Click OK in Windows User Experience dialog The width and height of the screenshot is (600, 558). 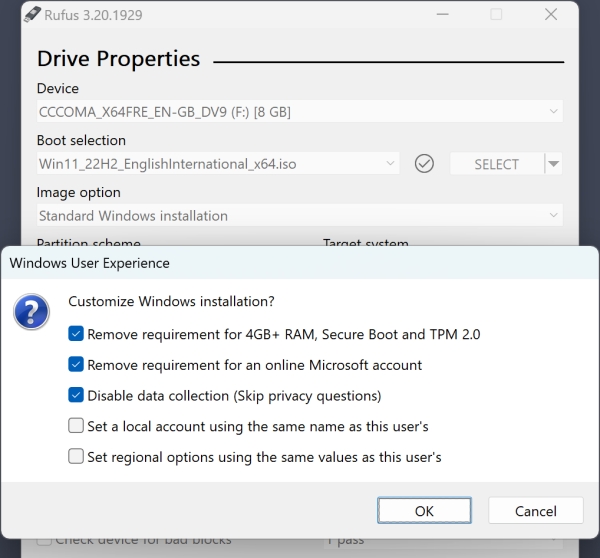click(424, 511)
